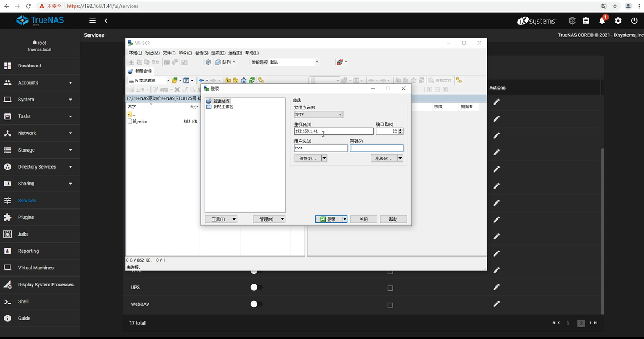Toggle the UPS service switch
Viewport: 644px width, 339px height.
pos(255,288)
